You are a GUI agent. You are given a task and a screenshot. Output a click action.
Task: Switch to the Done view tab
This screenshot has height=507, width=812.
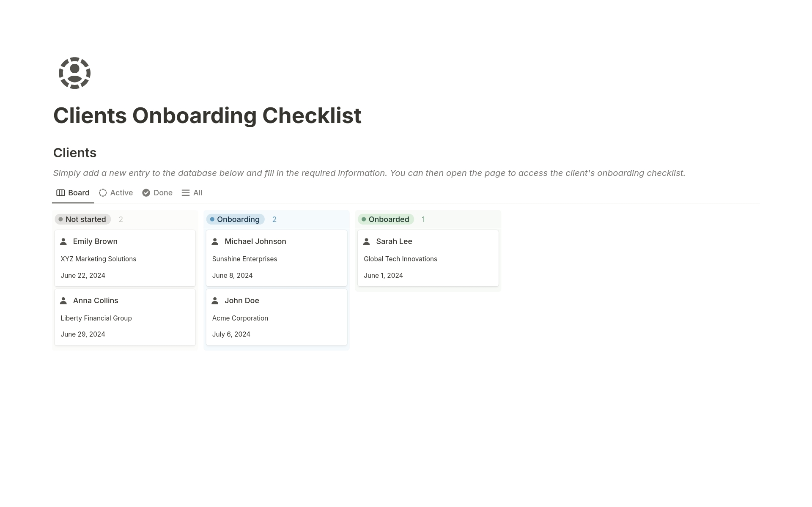coord(157,193)
